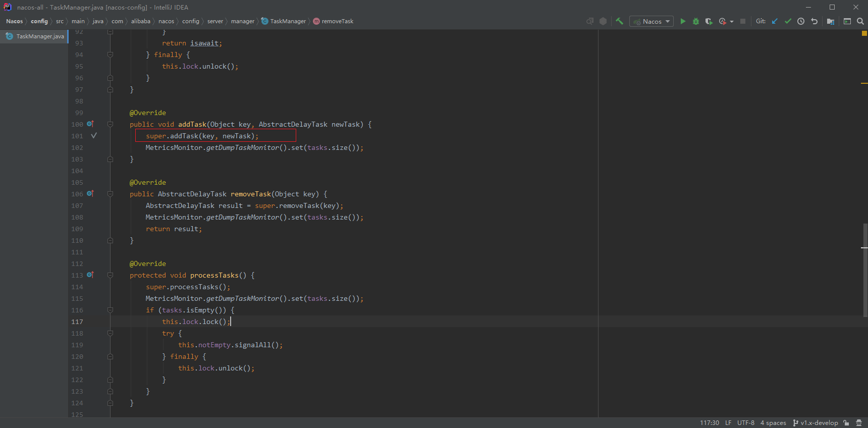
Task: Open the profiler run options arrow
Action: [x=732, y=22]
